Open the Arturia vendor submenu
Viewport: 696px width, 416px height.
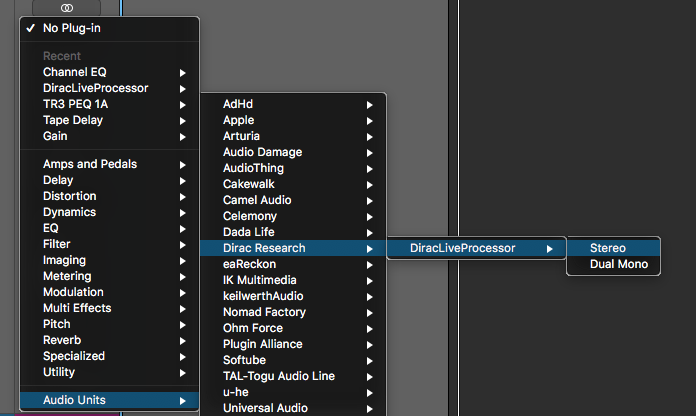click(241, 136)
